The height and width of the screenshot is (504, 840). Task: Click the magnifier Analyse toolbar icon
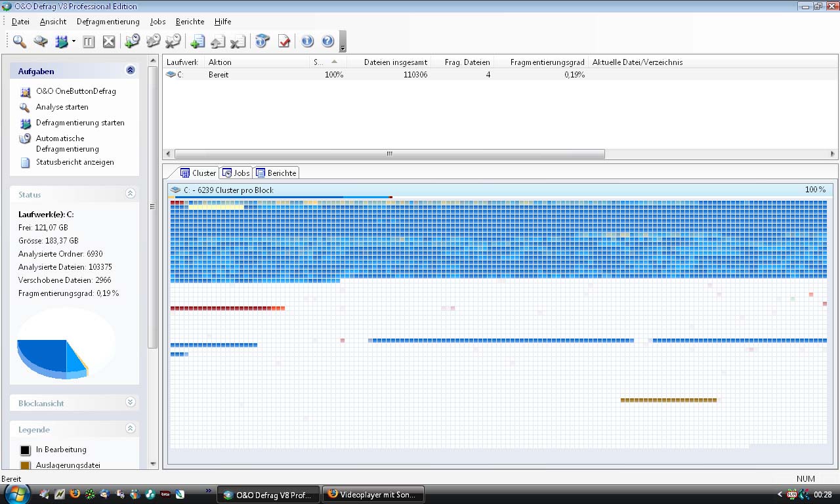click(x=20, y=41)
